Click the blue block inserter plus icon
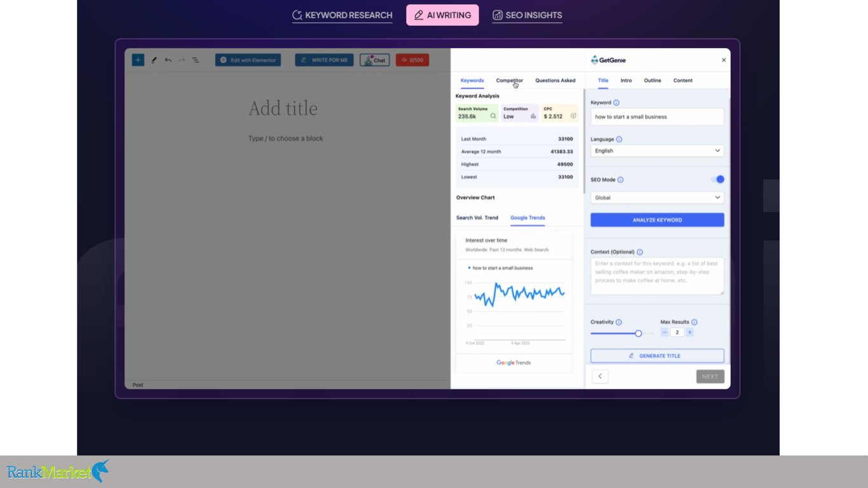This screenshot has width=868, height=488. pos(138,60)
